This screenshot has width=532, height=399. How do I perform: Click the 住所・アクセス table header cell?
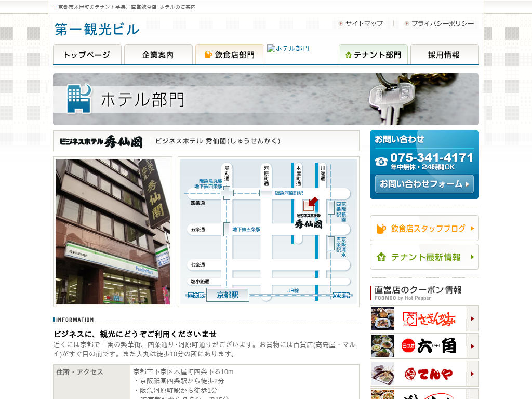pos(91,382)
